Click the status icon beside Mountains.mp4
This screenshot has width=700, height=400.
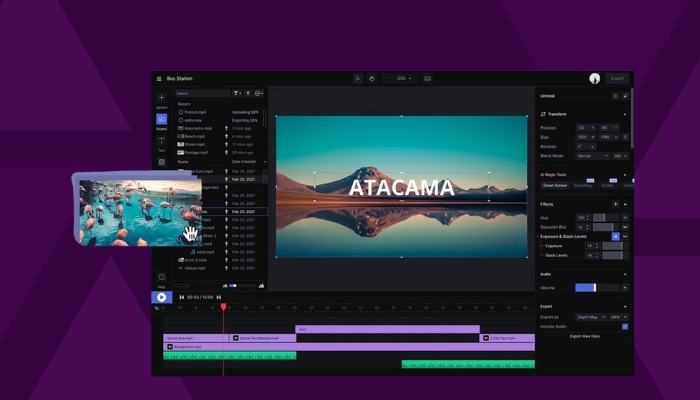(226, 129)
